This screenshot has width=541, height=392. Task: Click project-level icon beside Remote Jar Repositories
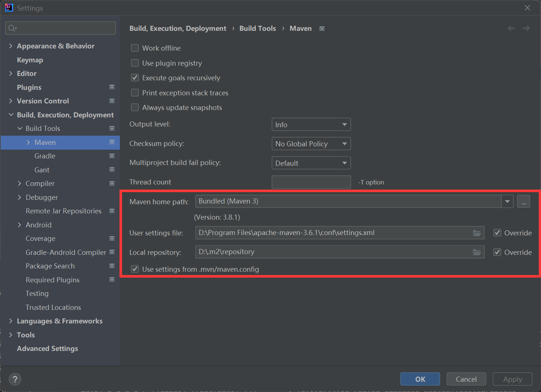point(112,211)
